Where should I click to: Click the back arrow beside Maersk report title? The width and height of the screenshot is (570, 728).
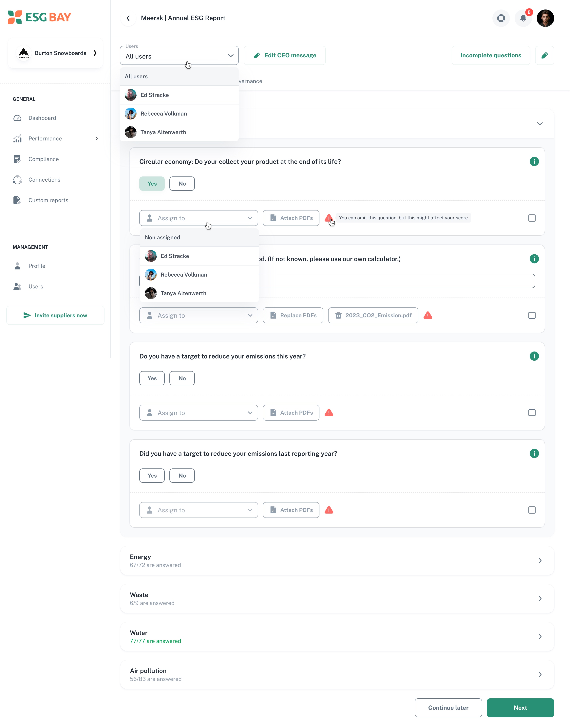point(128,18)
